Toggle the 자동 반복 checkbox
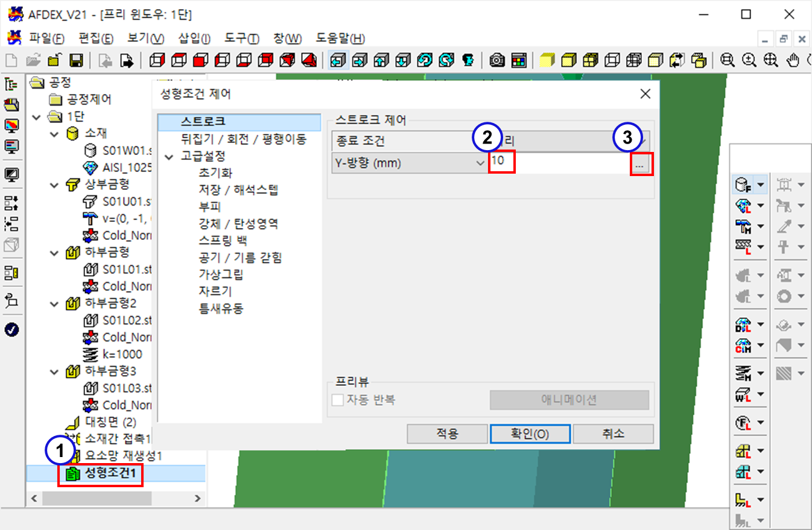The height and width of the screenshot is (530, 812). (337, 399)
